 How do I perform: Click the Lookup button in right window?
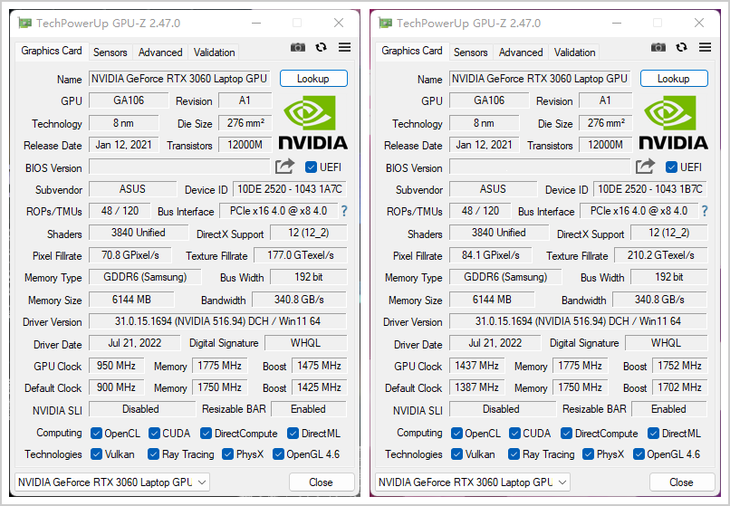click(674, 79)
